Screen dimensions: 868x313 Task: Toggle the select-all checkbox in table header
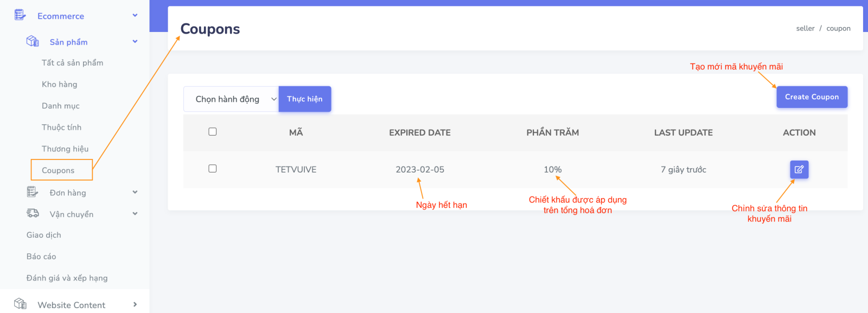[x=213, y=132]
